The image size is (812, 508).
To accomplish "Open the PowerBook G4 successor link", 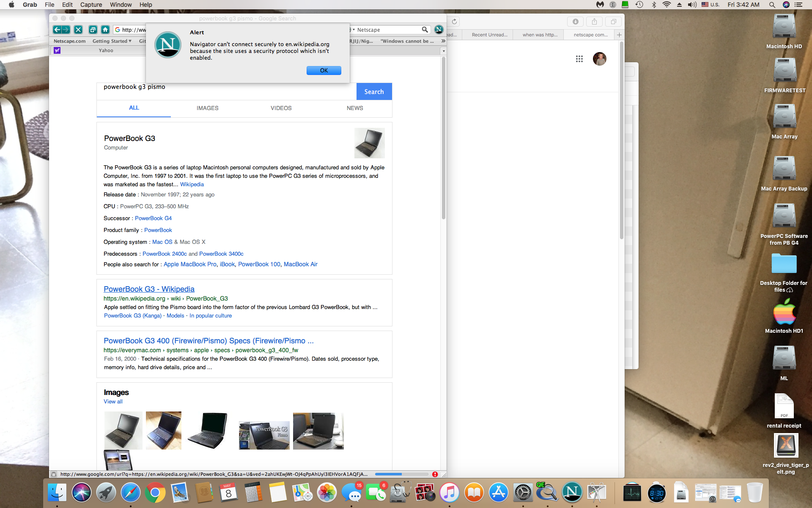I will 153,218.
